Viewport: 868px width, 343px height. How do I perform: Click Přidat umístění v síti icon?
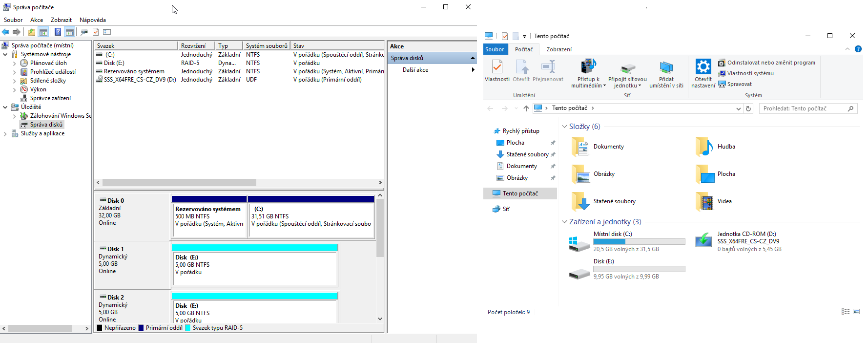coord(666,67)
